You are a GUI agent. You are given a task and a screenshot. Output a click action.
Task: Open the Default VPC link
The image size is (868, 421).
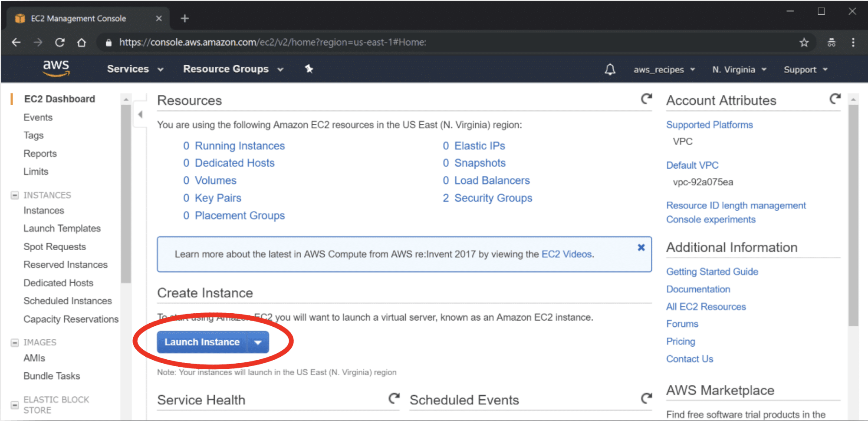(692, 165)
